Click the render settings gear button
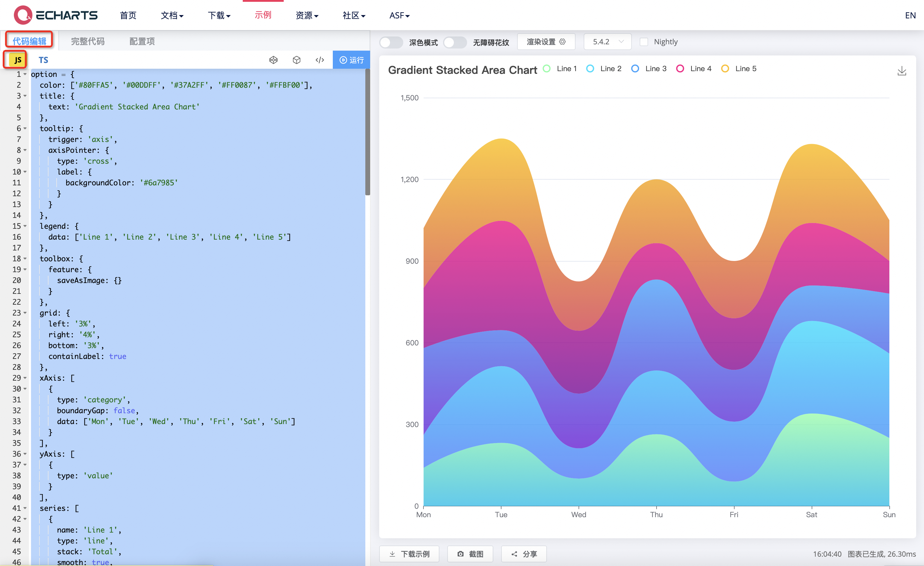 tap(546, 42)
